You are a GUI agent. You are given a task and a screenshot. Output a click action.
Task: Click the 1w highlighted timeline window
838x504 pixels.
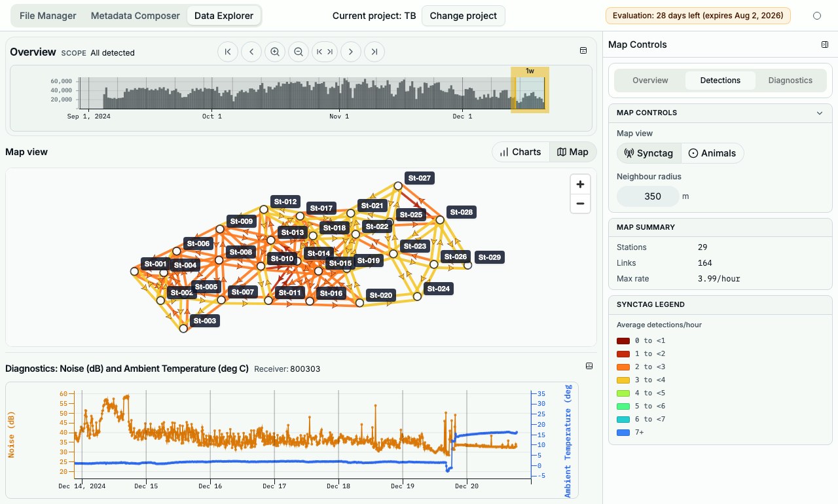[530, 90]
